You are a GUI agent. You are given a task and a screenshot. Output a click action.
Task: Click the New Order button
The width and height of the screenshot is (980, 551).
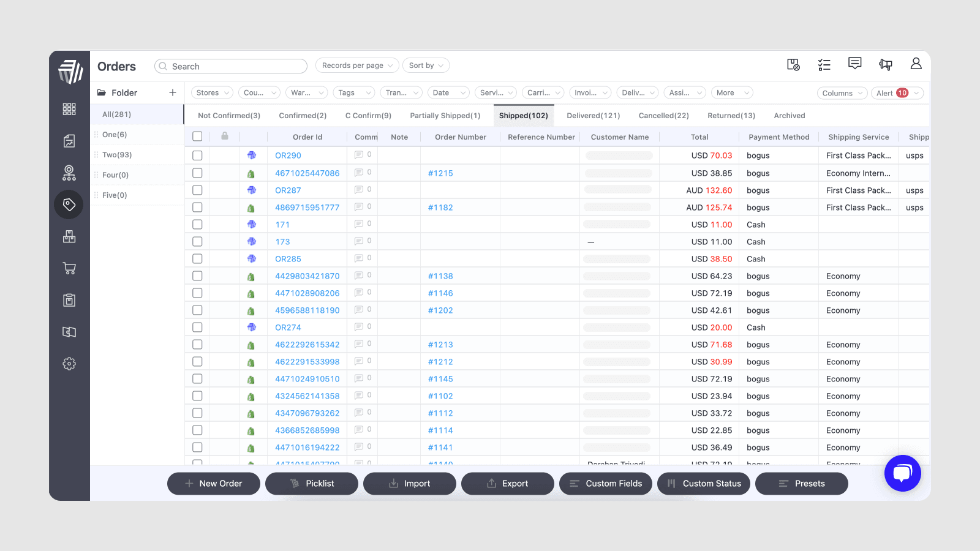tap(214, 484)
